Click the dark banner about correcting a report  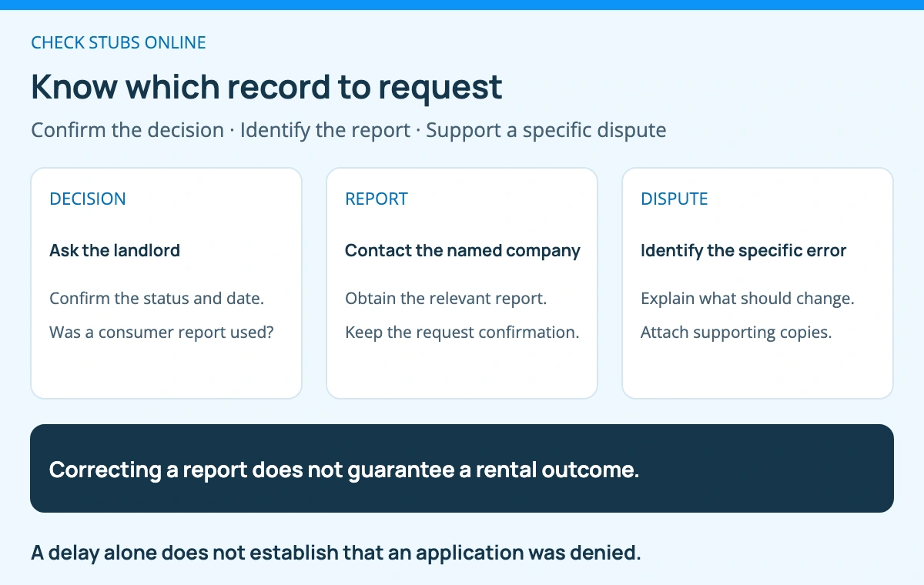462,468
